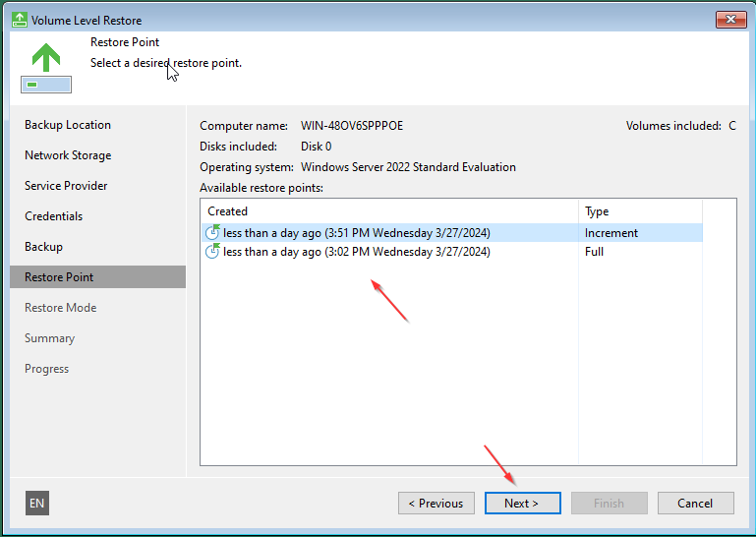
Task: Select the 3:51 PM Increment restore point
Action: (452, 232)
